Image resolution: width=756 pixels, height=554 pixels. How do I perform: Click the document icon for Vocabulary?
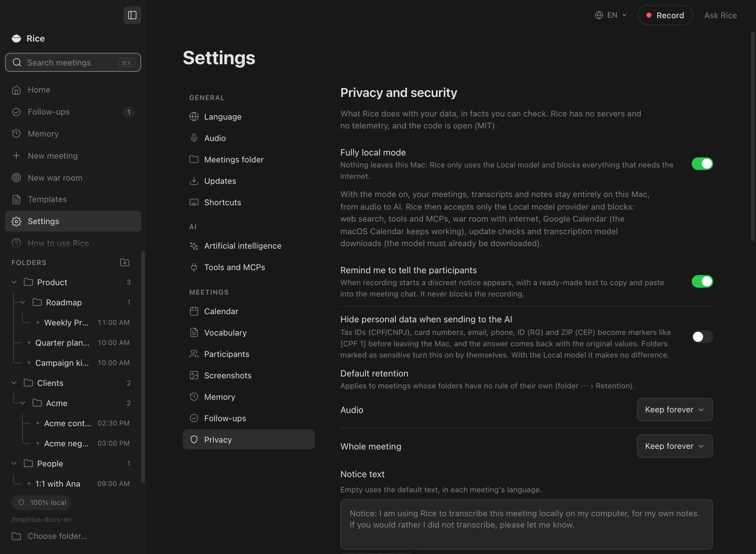(194, 332)
